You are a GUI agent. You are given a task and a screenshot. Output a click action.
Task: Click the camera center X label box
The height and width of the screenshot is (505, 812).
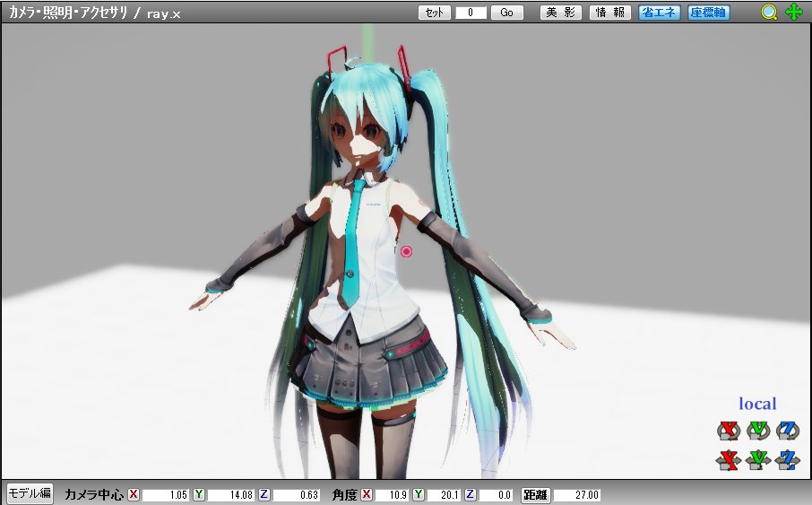(134, 494)
